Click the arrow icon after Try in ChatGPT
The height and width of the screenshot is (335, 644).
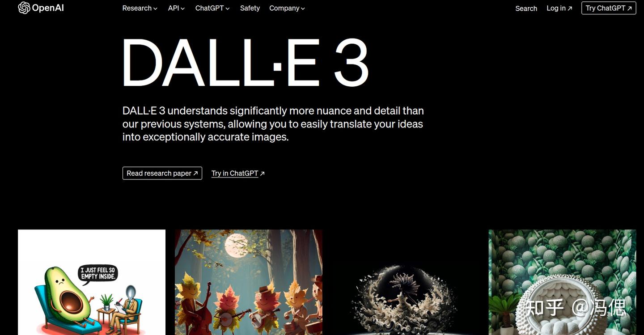coord(263,174)
